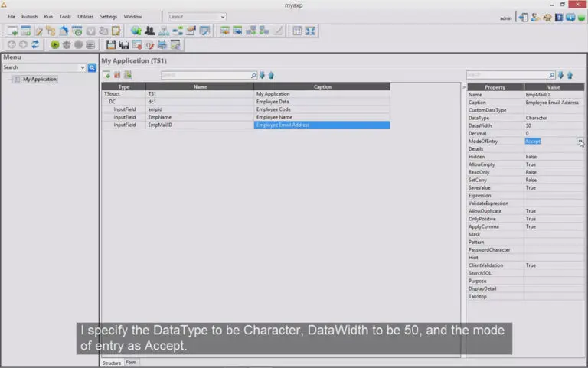Click the blue refresh arrows icon
The height and width of the screenshot is (368, 588).
35,44
